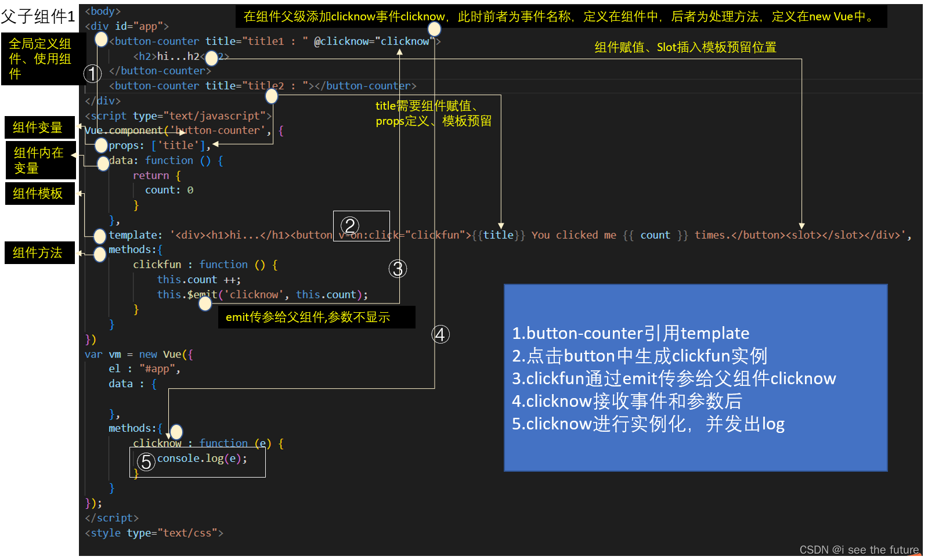Select the title="title1 : " attribute
The width and height of the screenshot is (928, 560).
[x=257, y=41]
